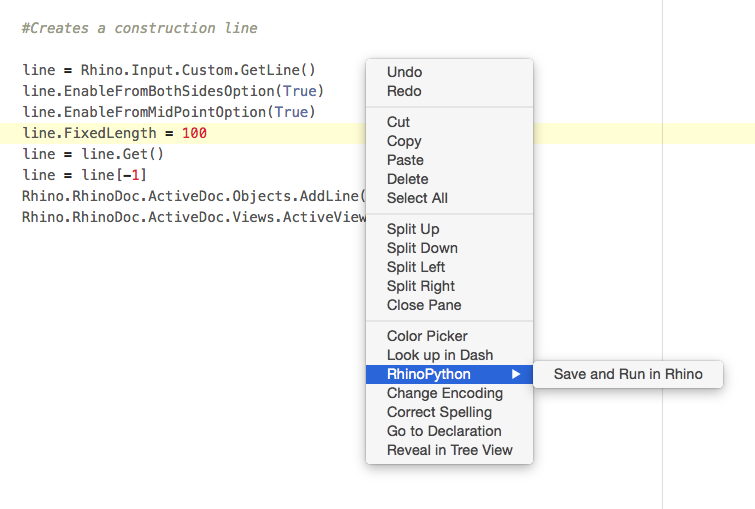Click the line 'line.EnableFromMidPointOption(True)'
This screenshot has width=755, height=509.
tap(169, 112)
